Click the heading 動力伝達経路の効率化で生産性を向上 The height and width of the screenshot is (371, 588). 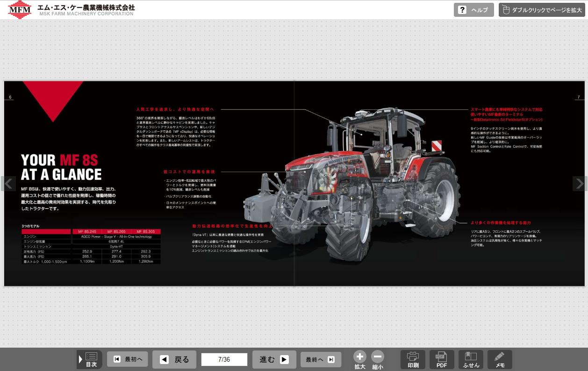(x=232, y=226)
